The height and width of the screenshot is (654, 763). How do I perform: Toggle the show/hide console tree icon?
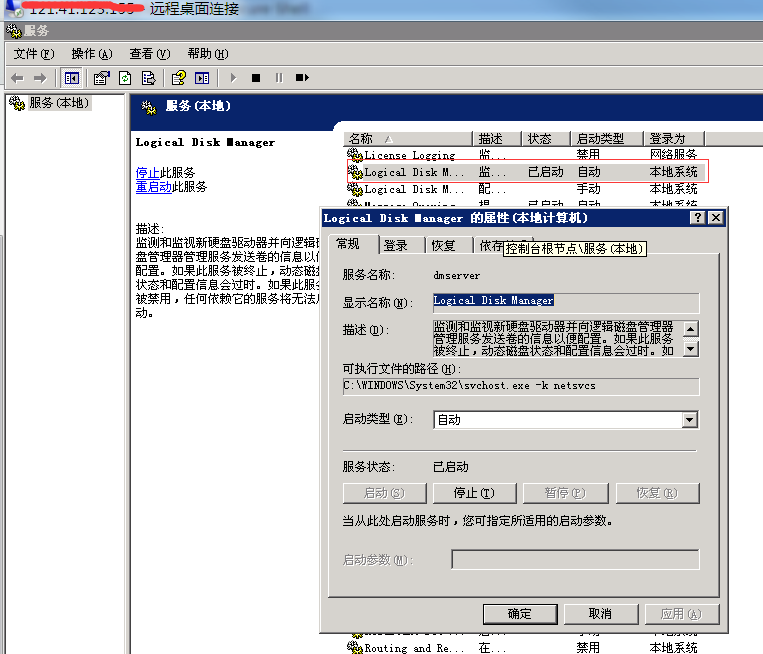pyautogui.click(x=72, y=78)
